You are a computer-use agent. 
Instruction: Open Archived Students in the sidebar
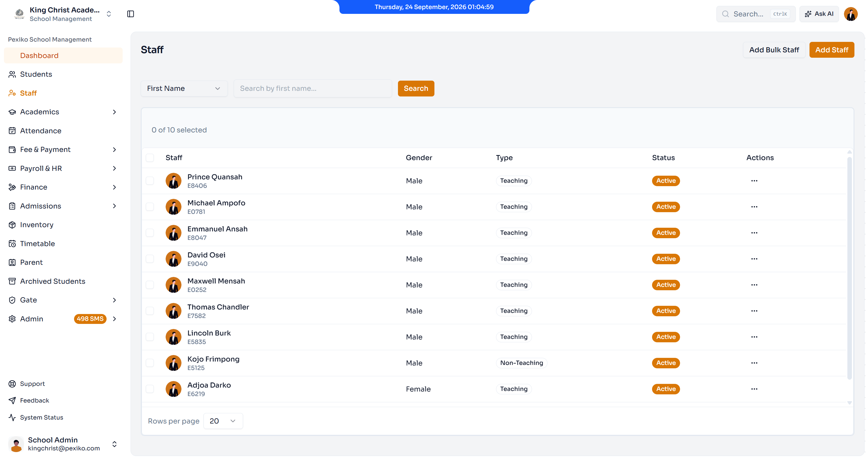pyautogui.click(x=63, y=281)
